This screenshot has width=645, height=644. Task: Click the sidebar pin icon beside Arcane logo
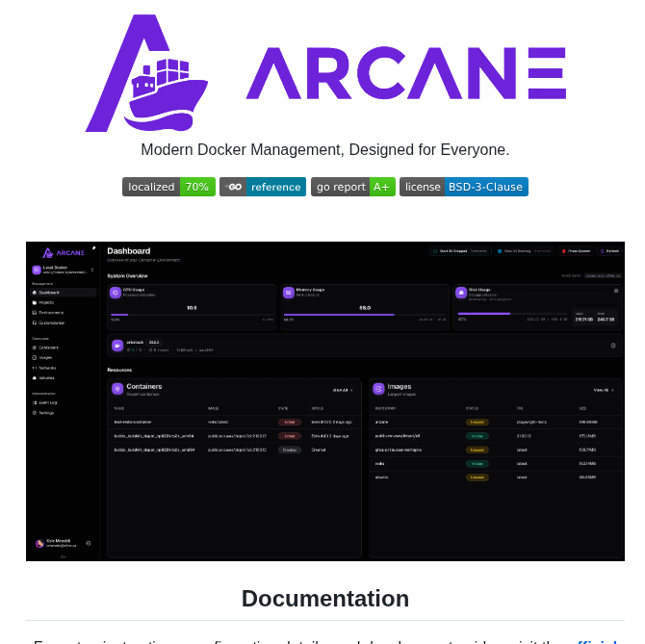93,248
